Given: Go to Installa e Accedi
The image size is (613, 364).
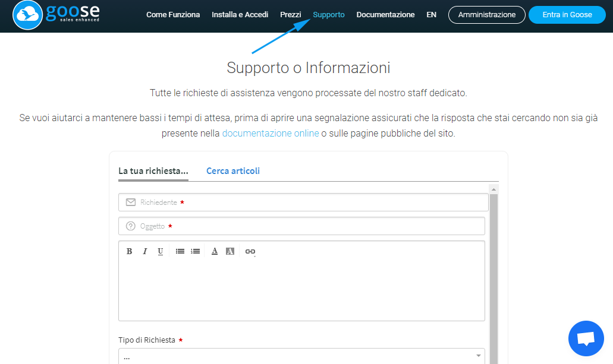Looking at the screenshot, I should coord(240,15).
